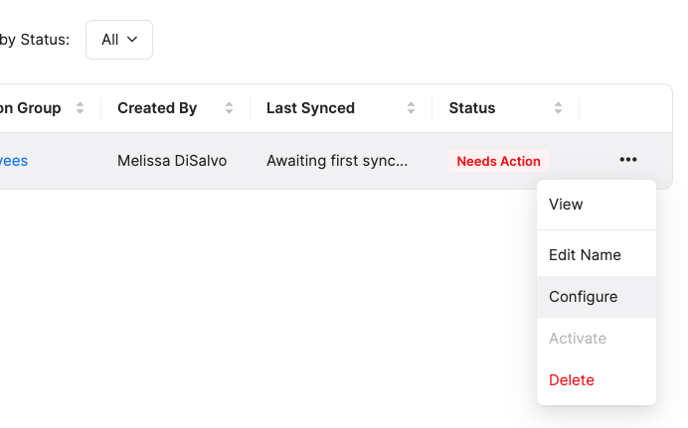Click the Created By header label
This screenshot has height=428, width=688.
[157, 108]
